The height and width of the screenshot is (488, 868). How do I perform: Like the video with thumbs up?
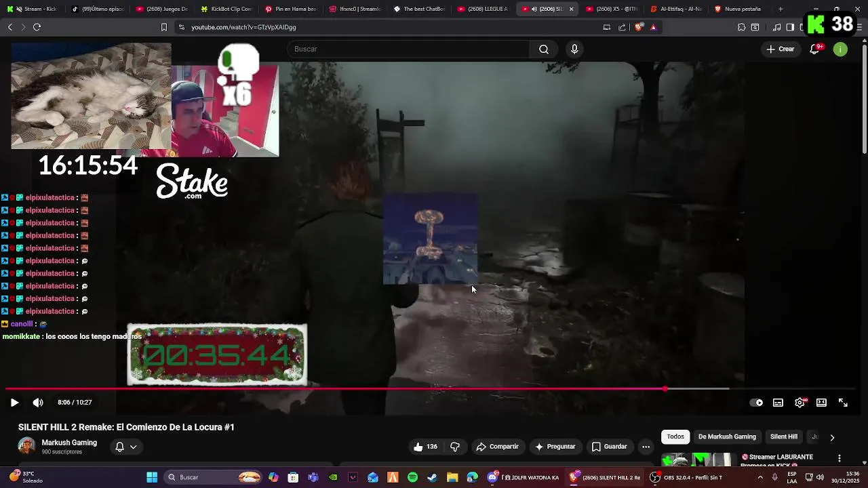425,447
